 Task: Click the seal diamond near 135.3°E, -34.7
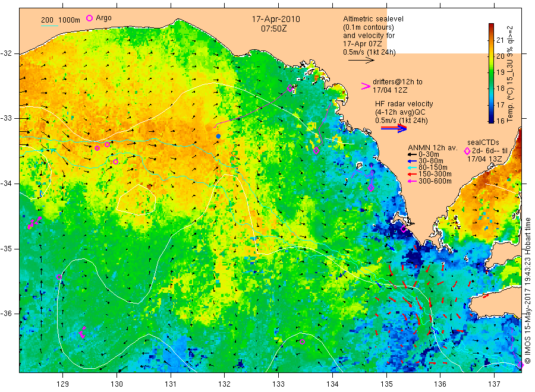coord(404,229)
